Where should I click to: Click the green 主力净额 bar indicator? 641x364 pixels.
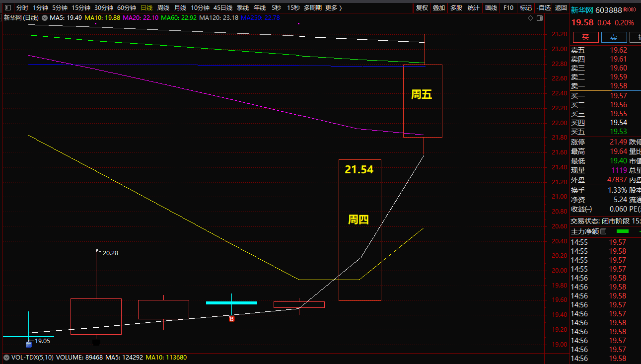pyautogui.click(x=623, y=231)
